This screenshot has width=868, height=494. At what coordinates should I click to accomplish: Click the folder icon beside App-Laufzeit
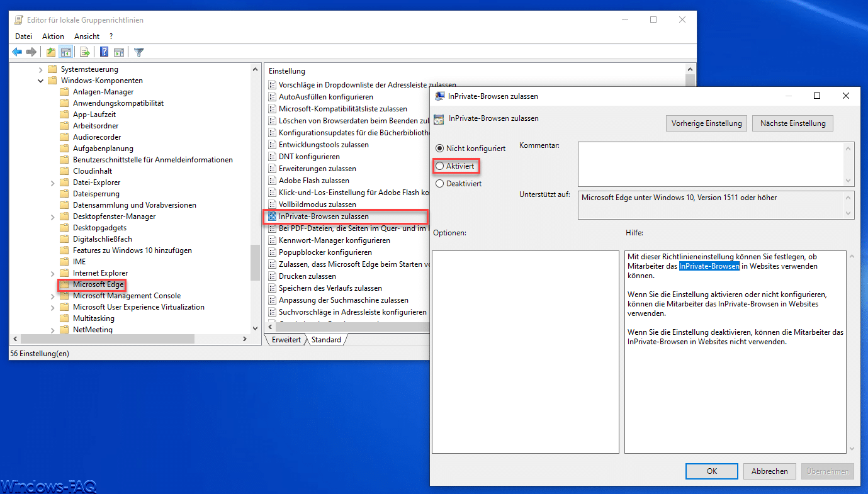click(64, 115)
